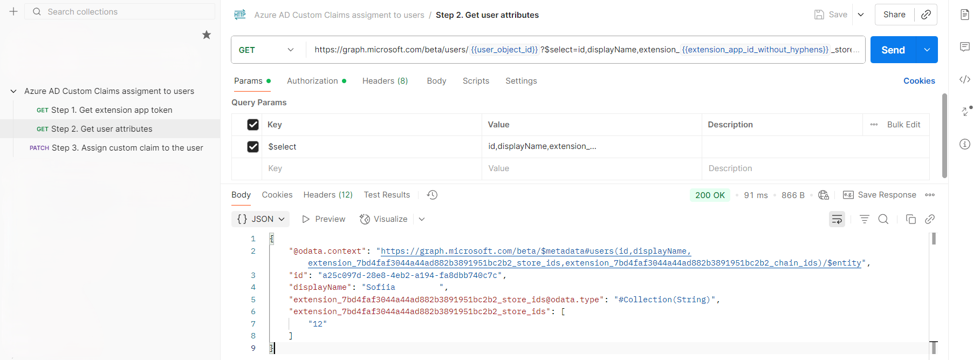Open the JSON format dropdown
Viewport: 980px width, 360px height.
pos(261,219)
